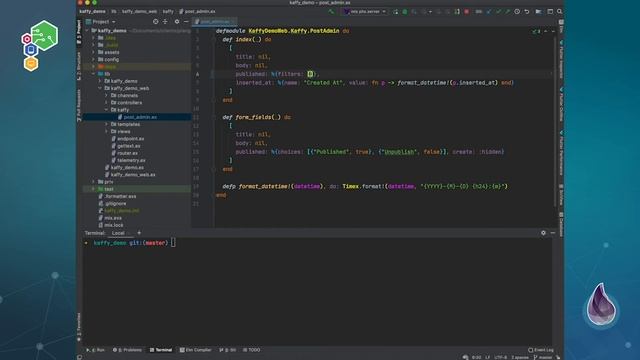Image resolution: width=640 pixels, height=360 pixels.
Task: Open the Git tool window tab
Action: coord(228,350)
